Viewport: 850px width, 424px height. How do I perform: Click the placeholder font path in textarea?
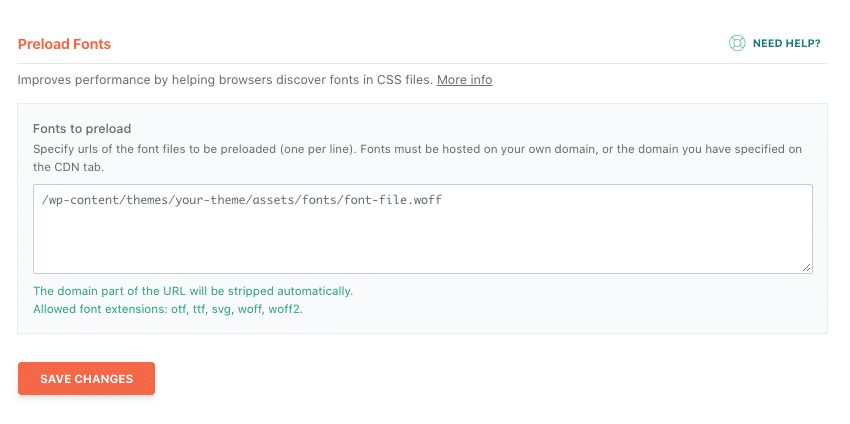(242, 200)
